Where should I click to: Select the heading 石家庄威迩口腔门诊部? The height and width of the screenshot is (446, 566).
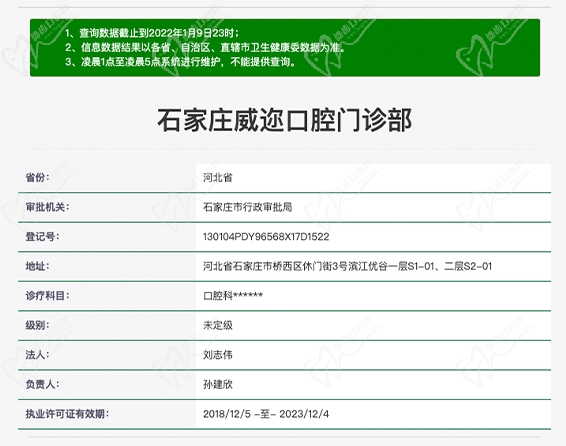(284, 120)
